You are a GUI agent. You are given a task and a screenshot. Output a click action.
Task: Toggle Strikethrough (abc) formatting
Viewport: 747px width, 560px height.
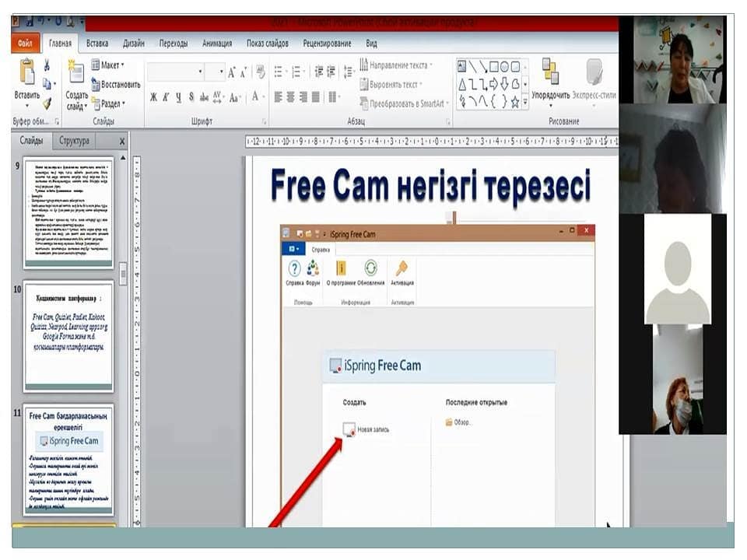click(x=204, y=97)
